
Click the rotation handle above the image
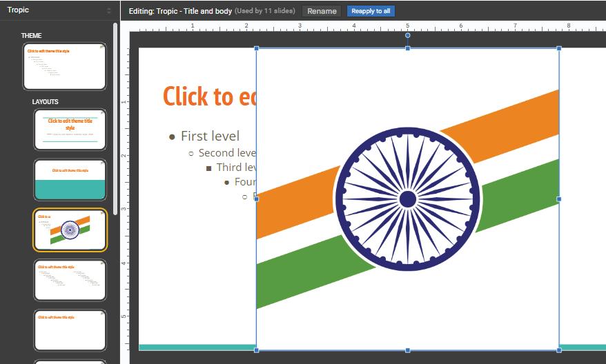coord(407,36)
